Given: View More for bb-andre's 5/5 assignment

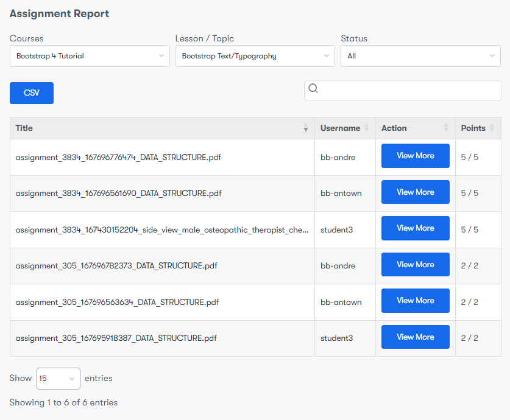Looking at the screenshot, I should pos(415,156).
